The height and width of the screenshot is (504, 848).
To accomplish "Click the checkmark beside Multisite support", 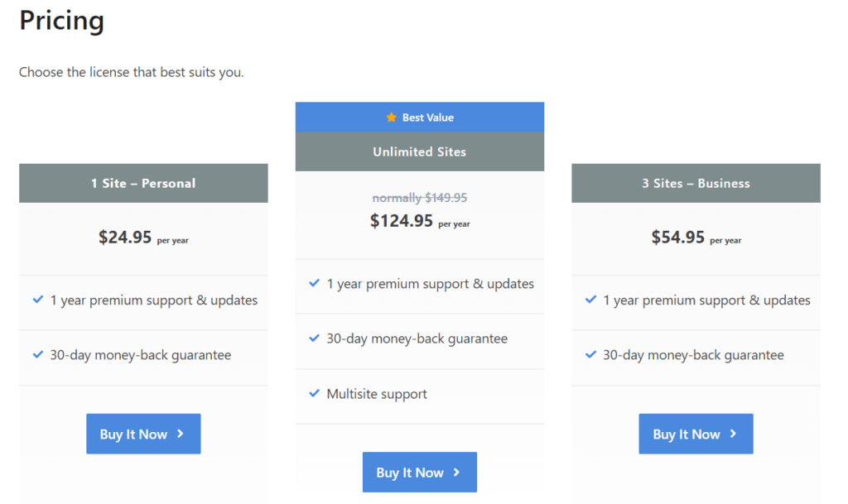I will (314, 393).
